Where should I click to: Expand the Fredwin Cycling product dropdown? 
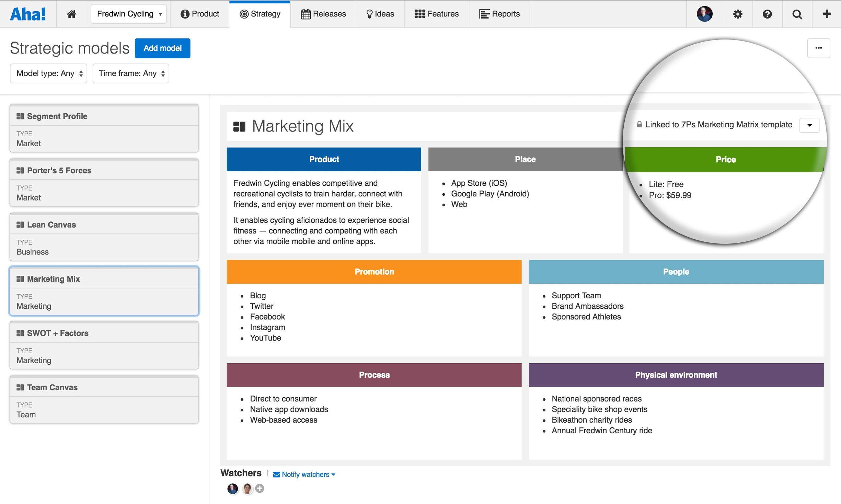coord(129,14)
